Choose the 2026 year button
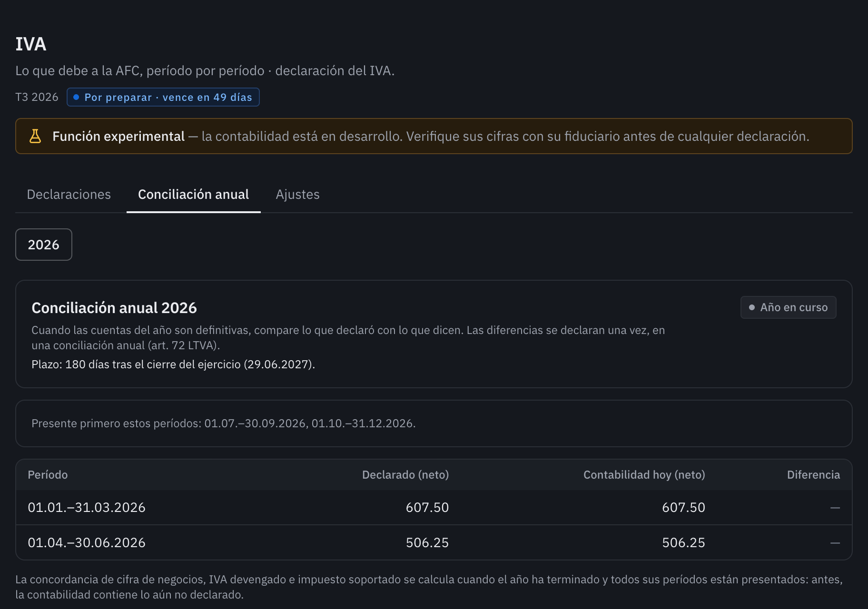 click(x=44, y=245)
